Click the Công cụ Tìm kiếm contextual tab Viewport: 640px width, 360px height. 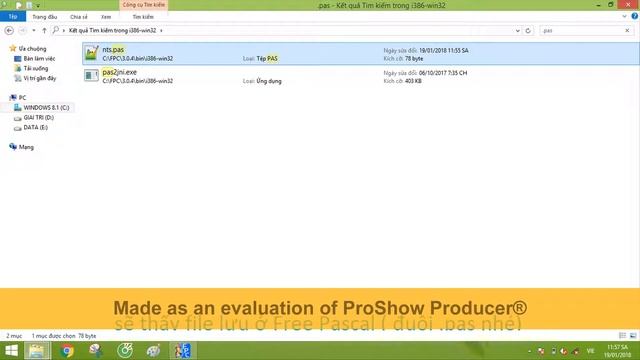(144, 5)
